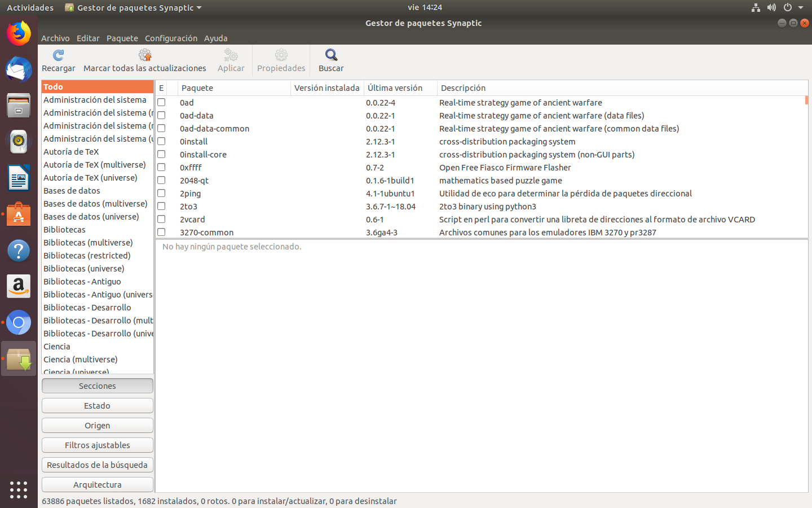
Task: Toggle the checkbox for 0xffff
Action: [161, 168]
